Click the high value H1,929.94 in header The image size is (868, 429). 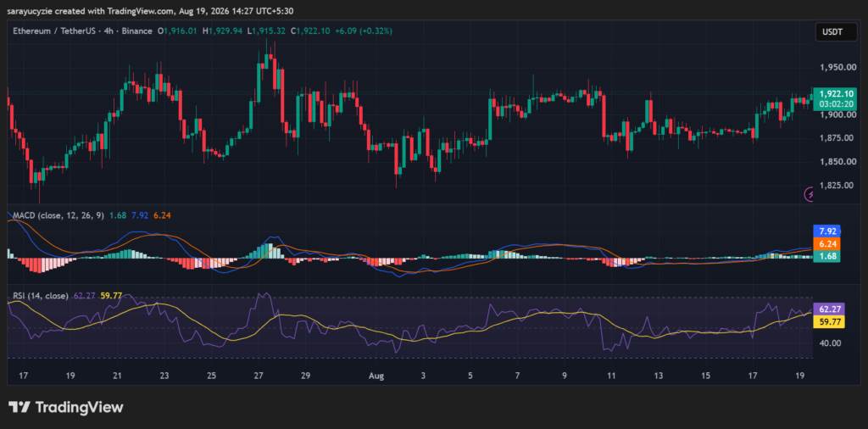point(223,31)
